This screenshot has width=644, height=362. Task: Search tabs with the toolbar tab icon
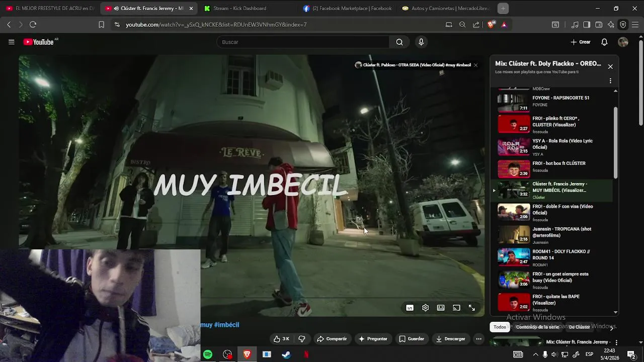pos(555,24)
